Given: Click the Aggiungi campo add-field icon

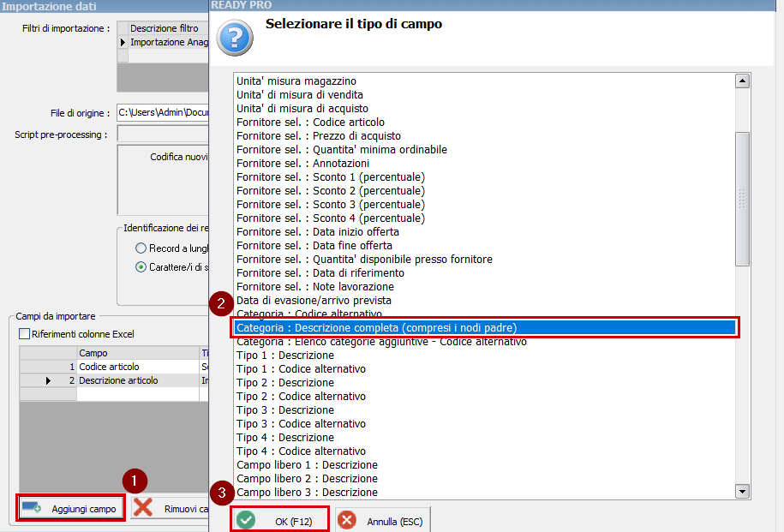Looking at the screenshot, I should point(31,508).
